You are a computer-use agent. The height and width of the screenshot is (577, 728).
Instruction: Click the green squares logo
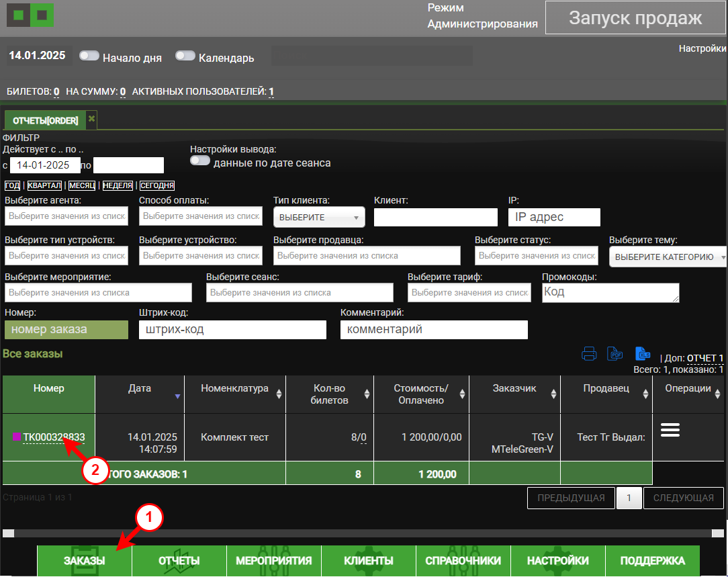click(x=30, y=15)
